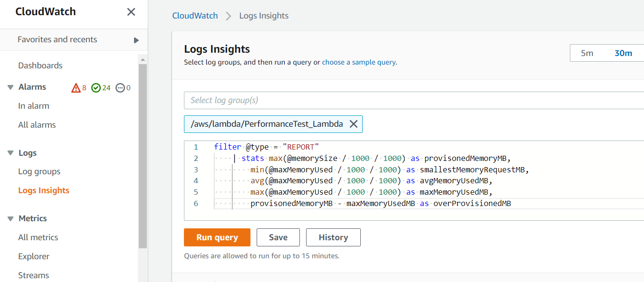View the 0 insufficient data icon
Viewport: 644px width, 282px height.
120,88
